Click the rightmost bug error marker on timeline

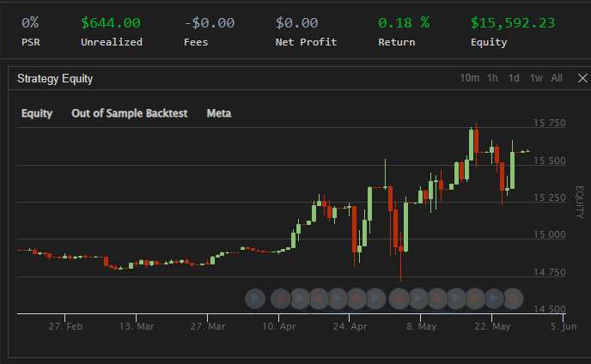click(513, 299)
